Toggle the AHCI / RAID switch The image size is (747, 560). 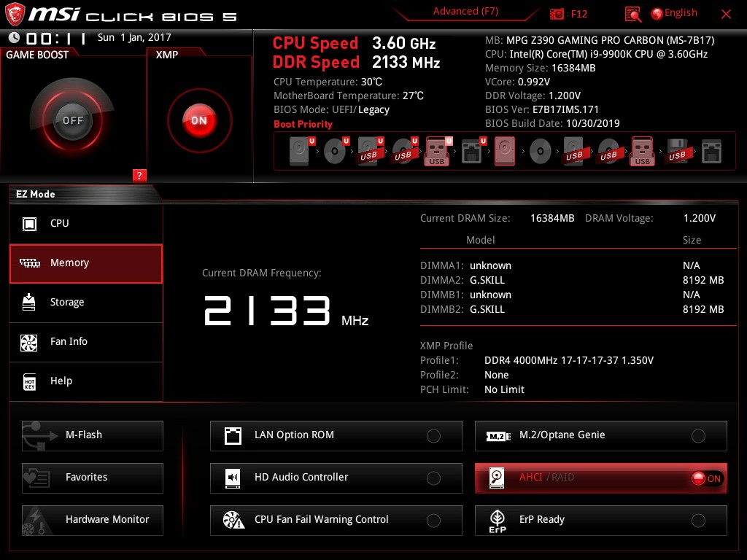pos(601,478)
